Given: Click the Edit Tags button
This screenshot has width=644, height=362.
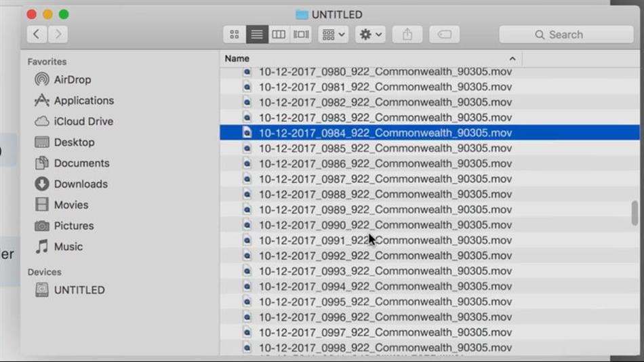Looking at the screenshot, I should click(445, 35).
